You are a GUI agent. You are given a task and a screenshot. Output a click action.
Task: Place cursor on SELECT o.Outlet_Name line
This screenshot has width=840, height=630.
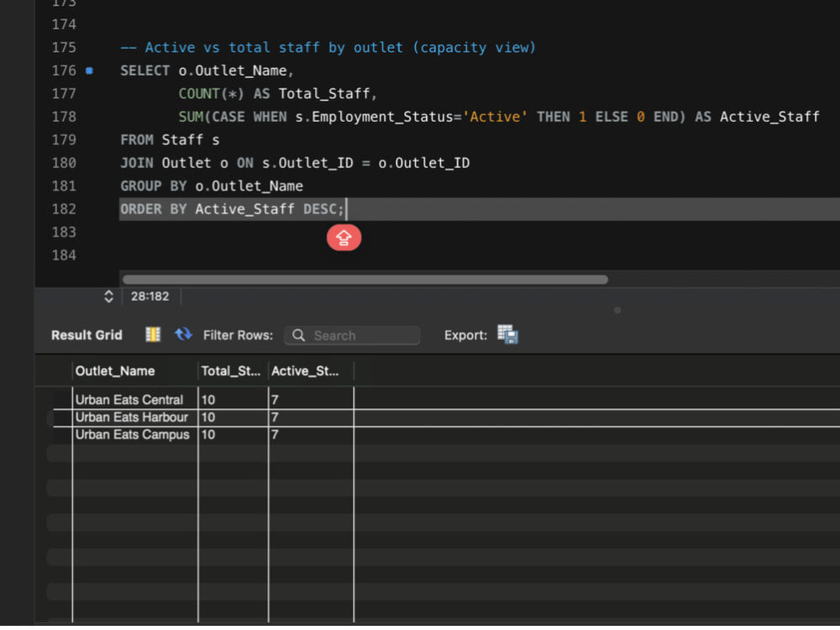tap(207, 71)
